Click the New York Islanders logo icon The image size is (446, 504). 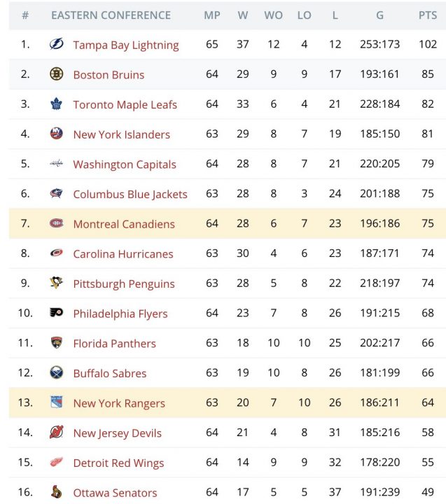coord(56,134)
